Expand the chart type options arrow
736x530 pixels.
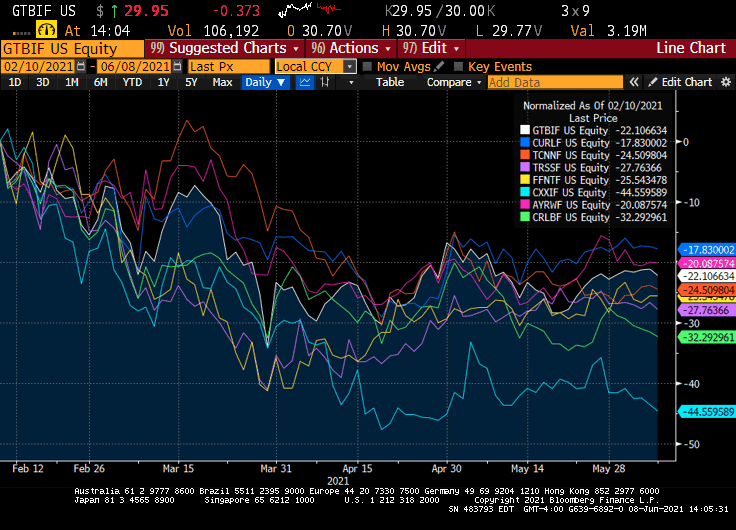coord(351,83)
